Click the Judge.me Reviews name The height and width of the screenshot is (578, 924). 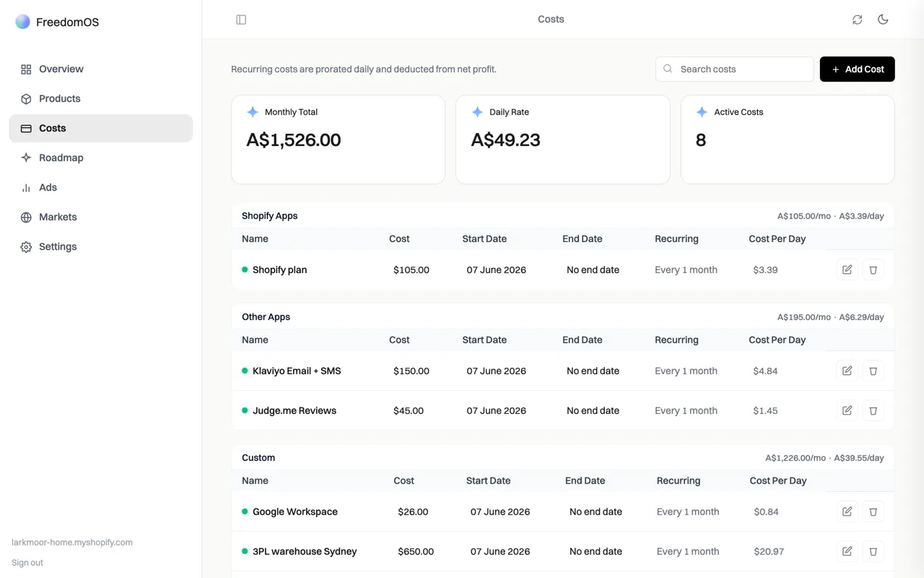(x=295, y=410)
